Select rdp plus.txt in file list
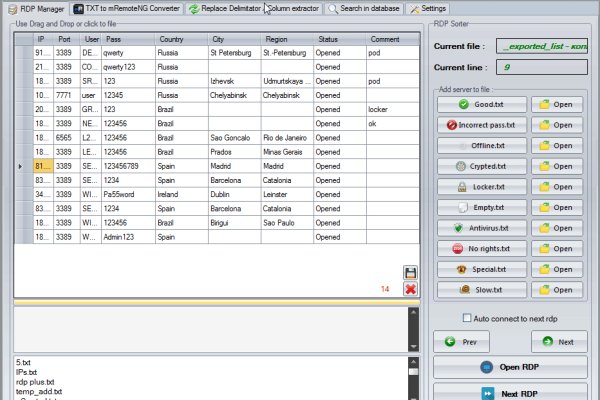 click(x=37, y=381)
